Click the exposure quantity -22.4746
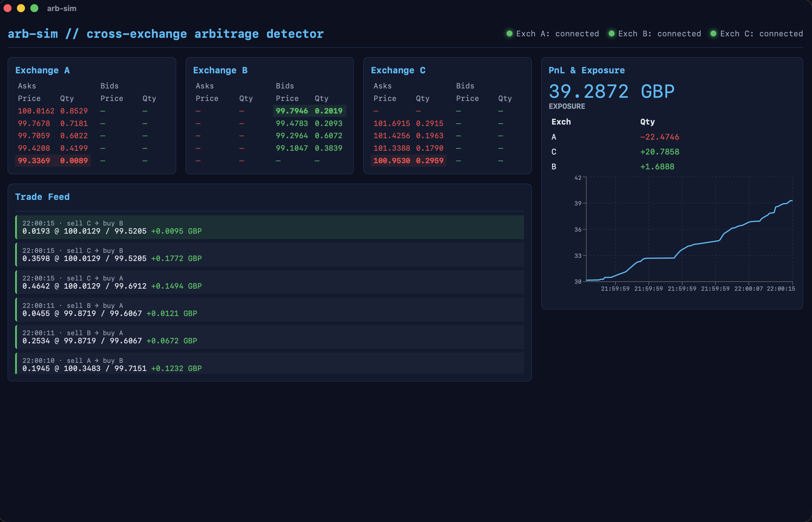This screenshot has height=522, width=812. pyautogui.click(x=660, y=137)
